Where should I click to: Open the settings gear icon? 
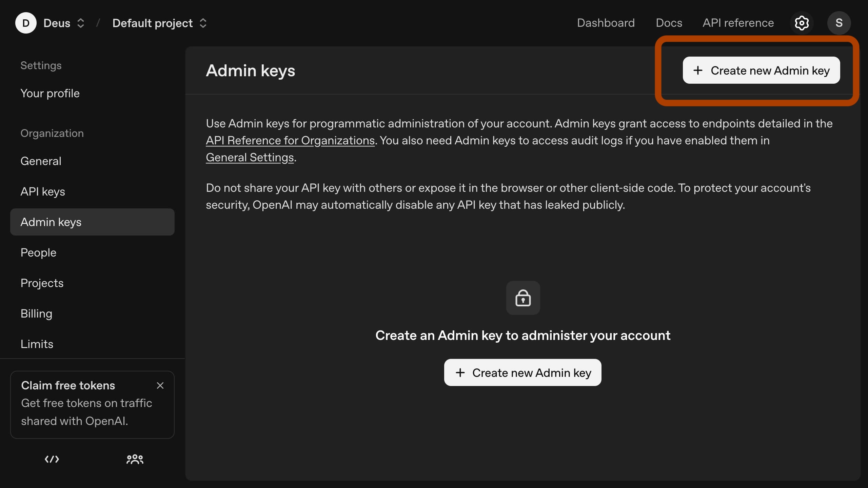pyautogui.click(x=802, y=23)
